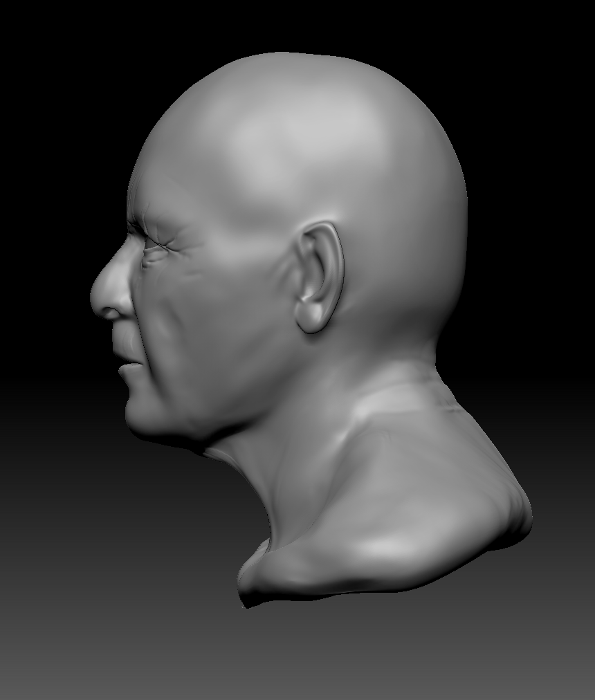Click the chin of the sculpted bust
Image resolution: width=595 pixels, height=700 pixels.
[140, 416]
